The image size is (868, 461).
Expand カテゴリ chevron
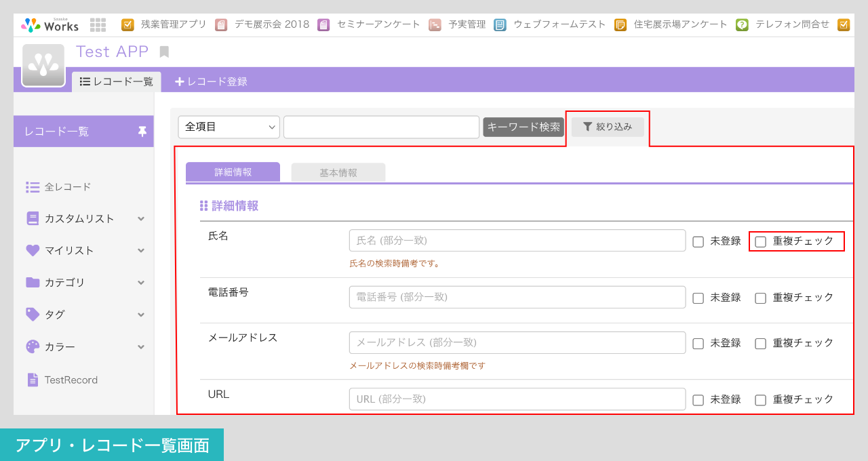click(x=141, y=283)
